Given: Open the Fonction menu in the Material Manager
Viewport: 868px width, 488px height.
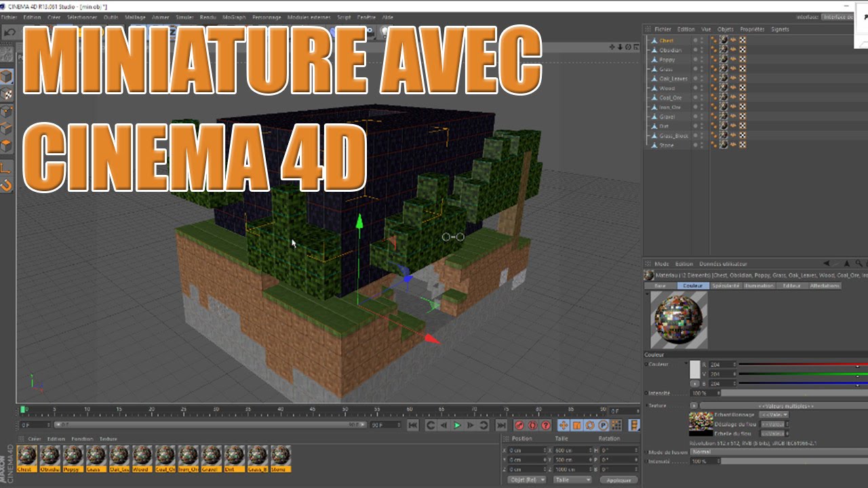Looking at the screenshot, I should click(82, 439).
